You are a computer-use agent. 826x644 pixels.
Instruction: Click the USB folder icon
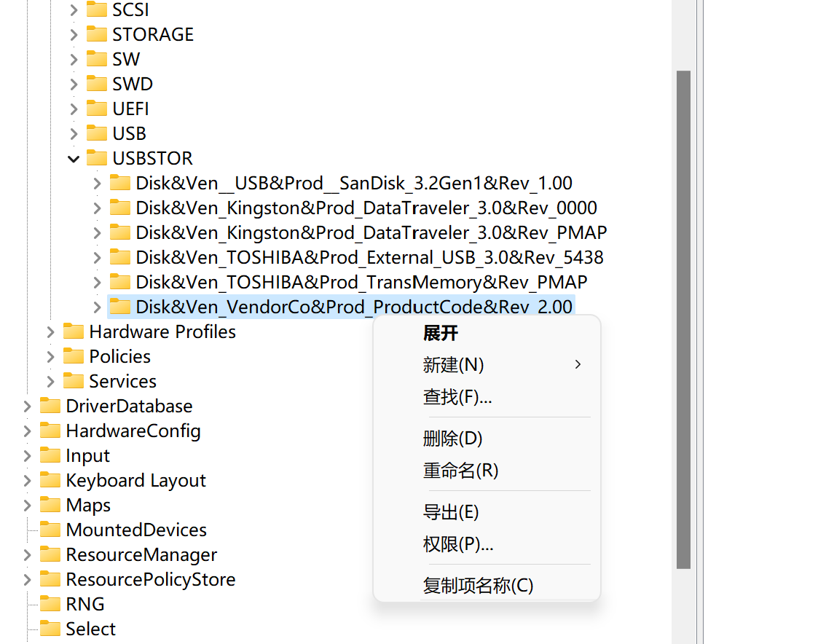pos(97,133)
